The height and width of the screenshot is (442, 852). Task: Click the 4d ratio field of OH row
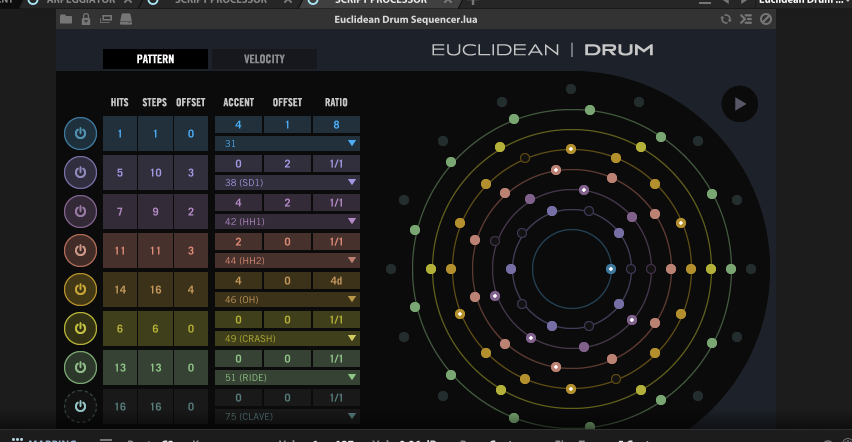pos(336,281)
